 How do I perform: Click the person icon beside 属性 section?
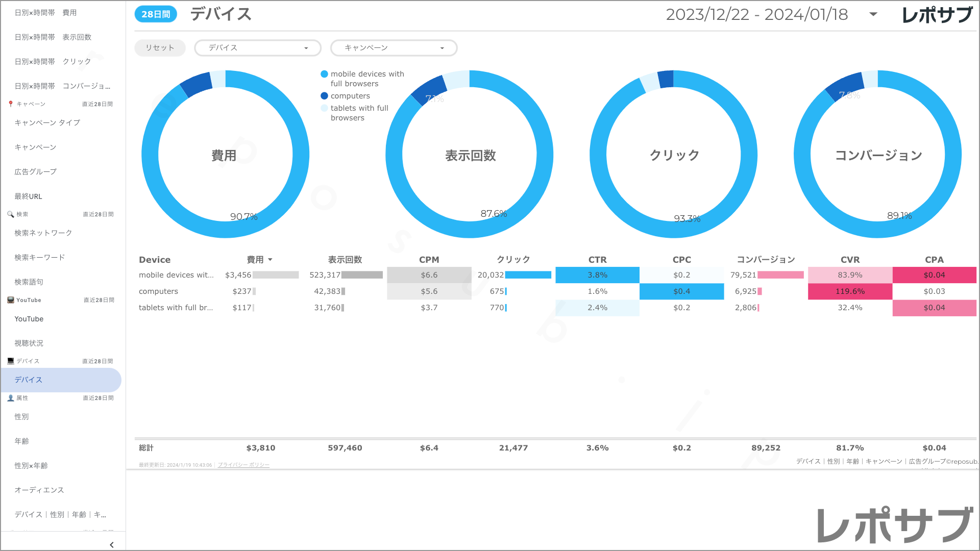coord(11,398)
